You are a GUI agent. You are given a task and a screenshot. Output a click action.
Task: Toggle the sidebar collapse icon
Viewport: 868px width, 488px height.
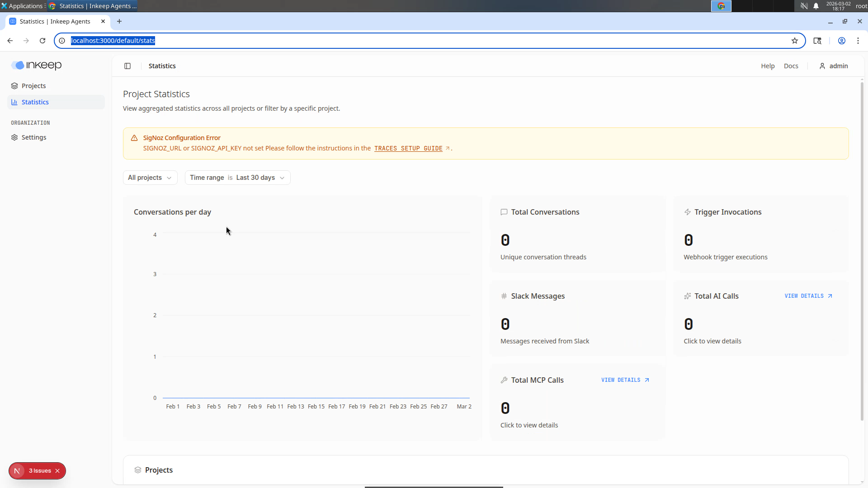point(127,66)
